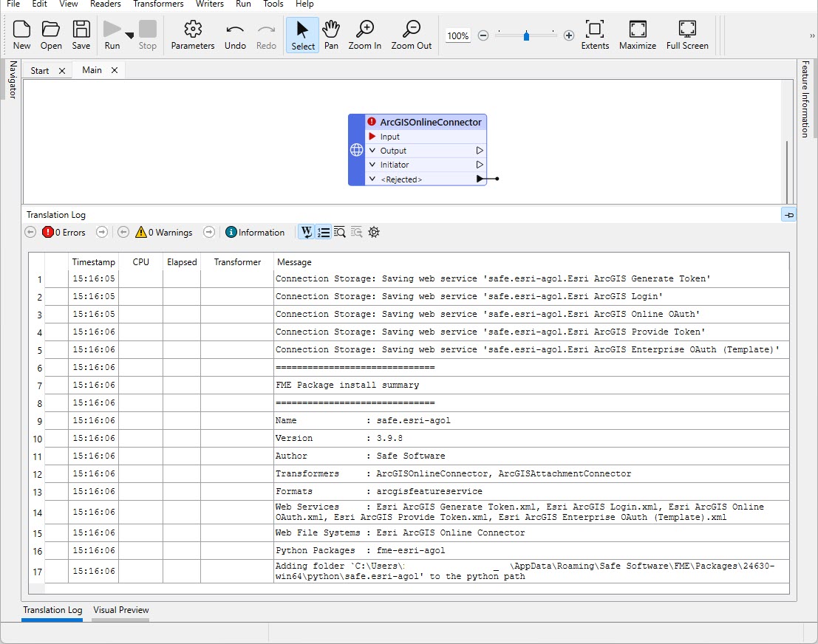
Task: Go to previous warning in log
Action: pyautogui.click(x=123, y=232)
